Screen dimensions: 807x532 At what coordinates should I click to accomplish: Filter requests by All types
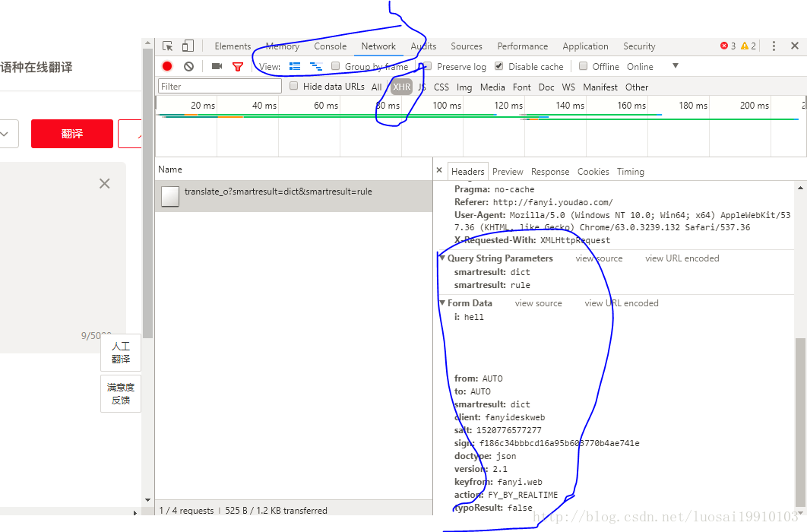377,87
